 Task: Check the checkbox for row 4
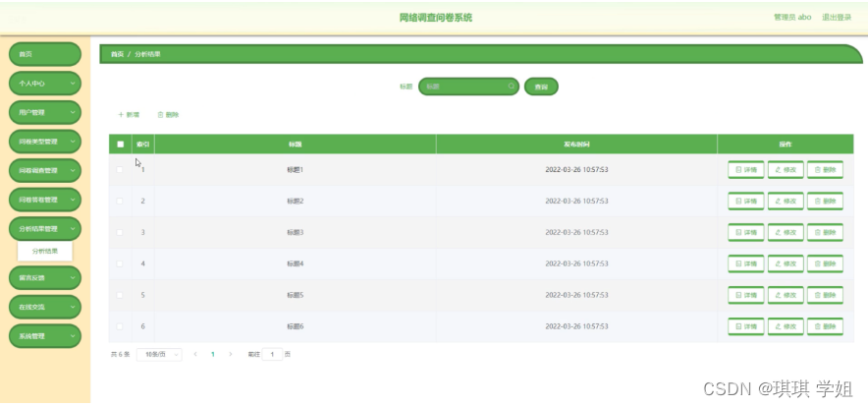point(120,263)
